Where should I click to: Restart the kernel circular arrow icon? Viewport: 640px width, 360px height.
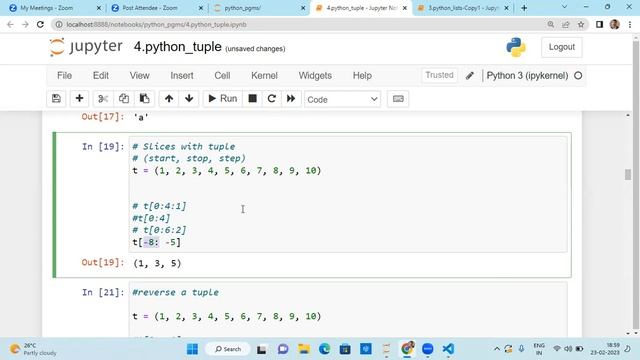(x=272, y=99)
